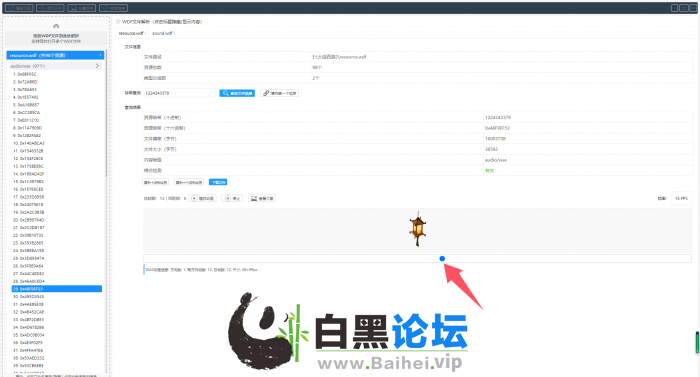Stop the animation with the pause button

[232, 198]
